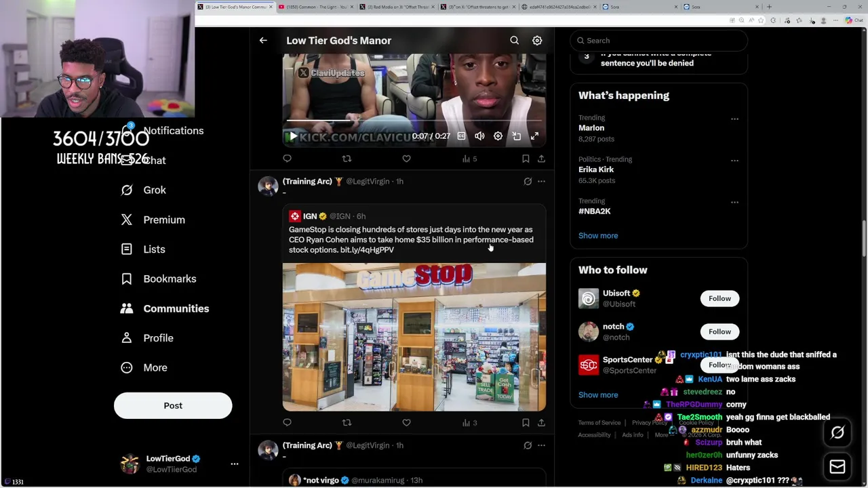Click the page vertical scrollbar
868x488 pixels.
tap(864, 237)
